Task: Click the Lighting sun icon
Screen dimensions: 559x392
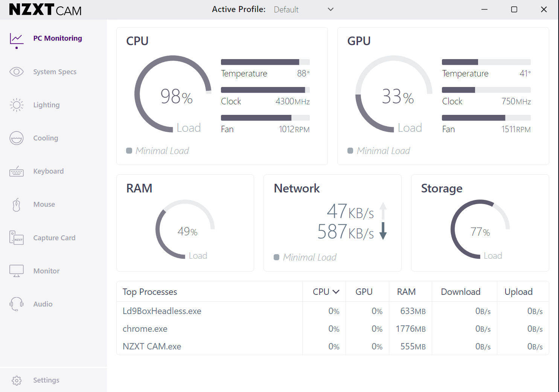Action: tap(17, 105)
